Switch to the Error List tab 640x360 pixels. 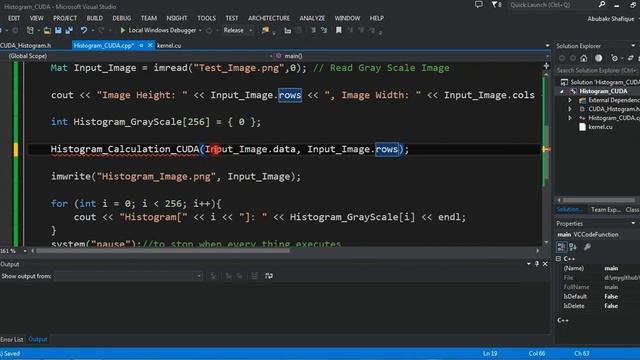12,339
